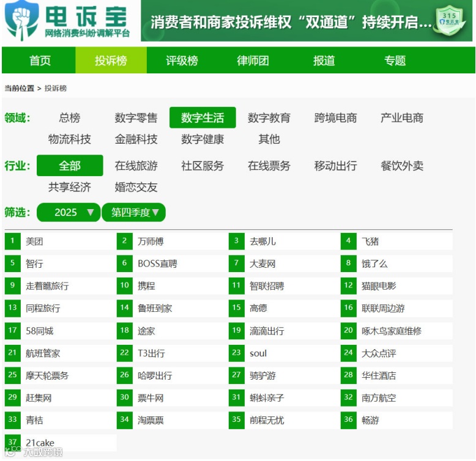Click 华住酒店 in the ranking list
The image size is (476, 461).
tap(379, 376)
